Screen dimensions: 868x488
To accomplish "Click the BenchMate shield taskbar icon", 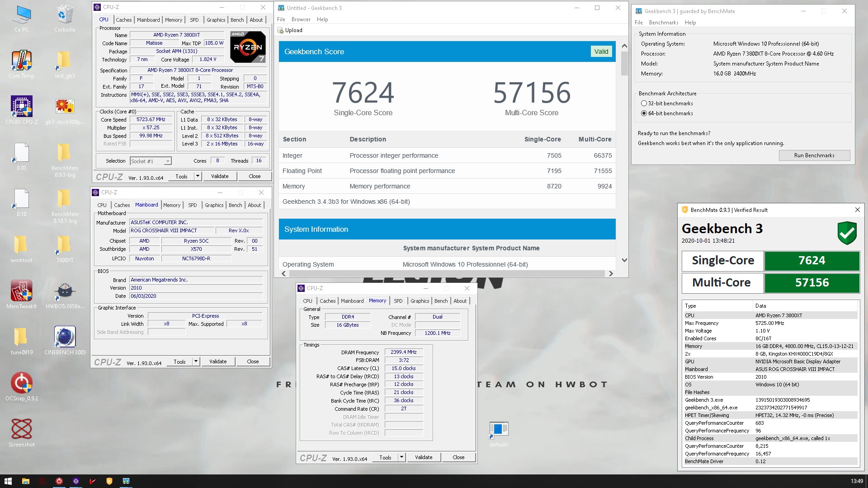I will click(109, 481).
